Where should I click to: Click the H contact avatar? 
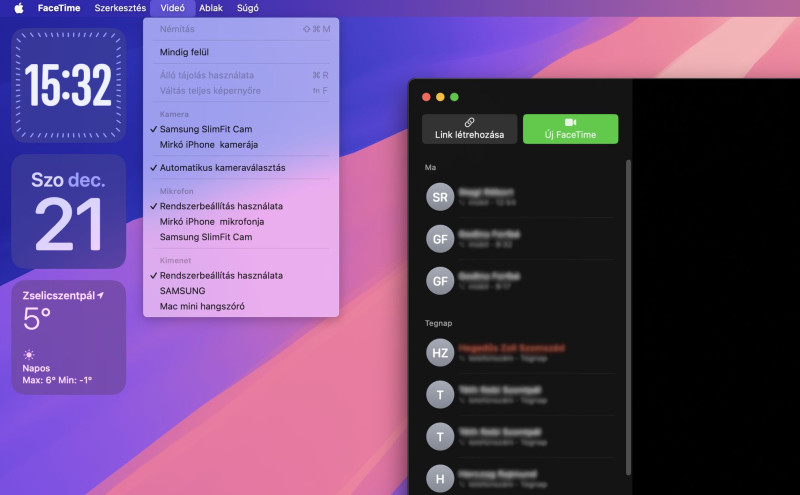coord(440,479)
